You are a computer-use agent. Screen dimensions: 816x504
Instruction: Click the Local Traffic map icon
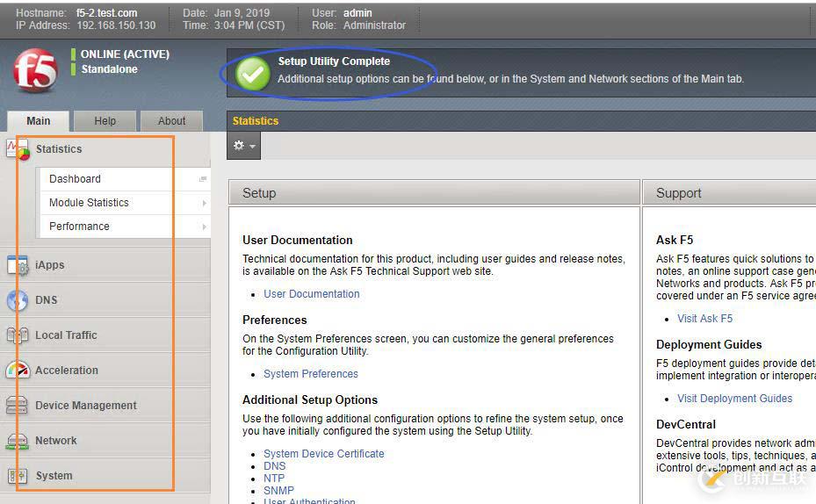click(x=18, y=335)
